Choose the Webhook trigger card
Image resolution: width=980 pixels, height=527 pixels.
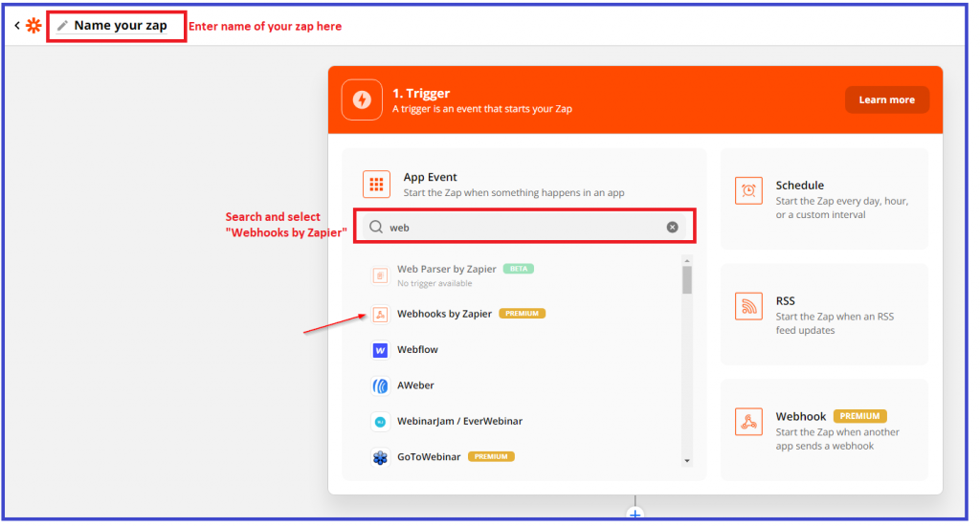pos(824,430)
